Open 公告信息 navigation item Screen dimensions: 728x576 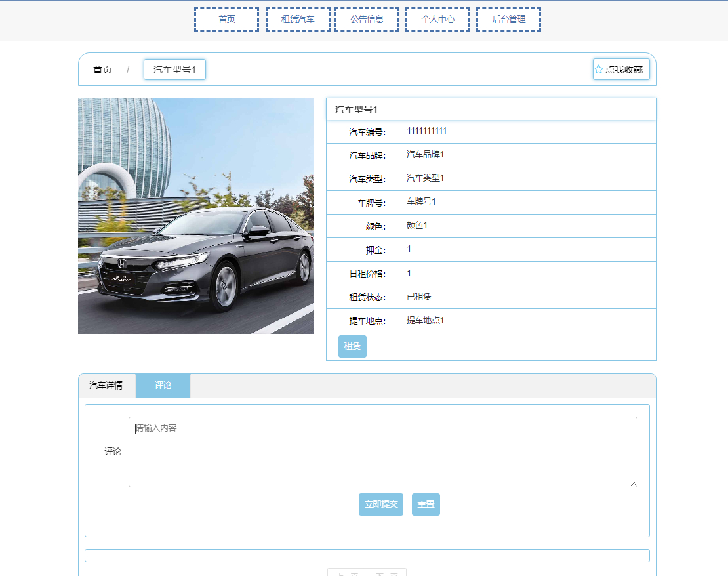367,20
